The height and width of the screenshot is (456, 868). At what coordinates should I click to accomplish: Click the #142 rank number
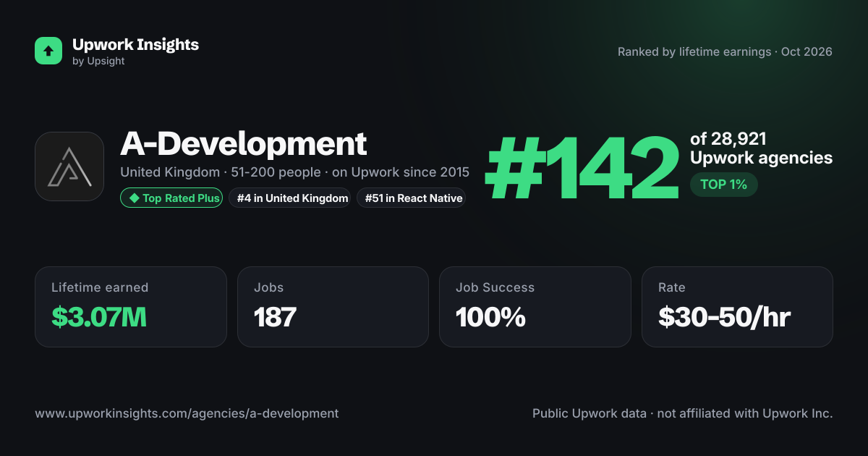pos(582,168)
